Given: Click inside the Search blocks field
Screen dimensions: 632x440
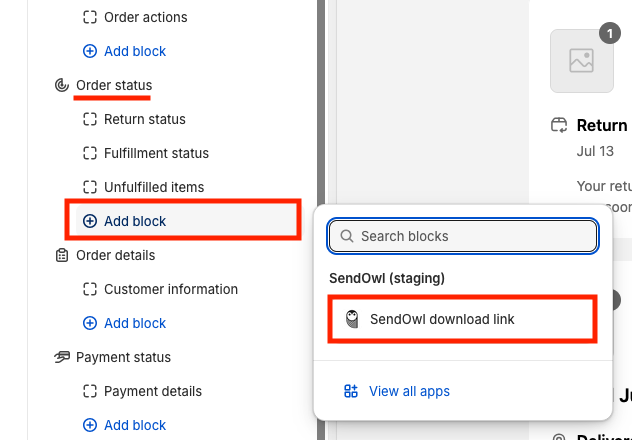Looking at the screenshot, I should (x=470, y=237).
